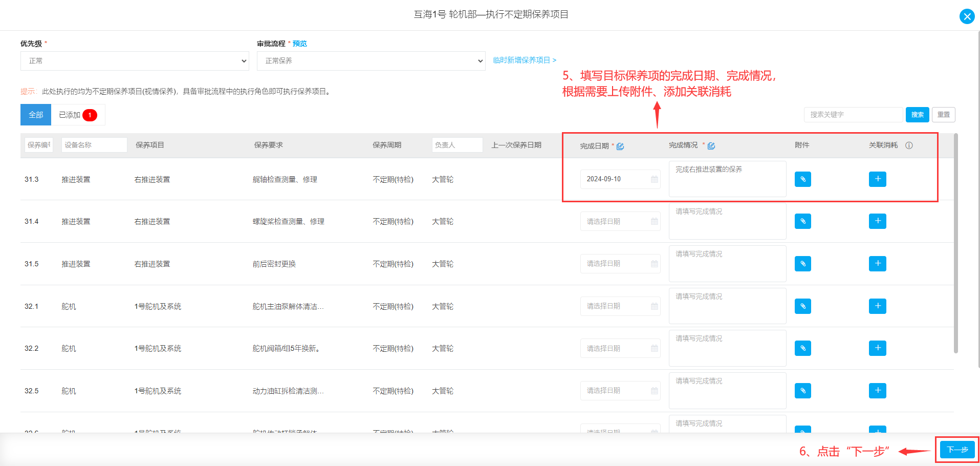Screen dimensions: 980x466
Task: Add 关联消耗 for row 32.2
Action: click(878, 348)
